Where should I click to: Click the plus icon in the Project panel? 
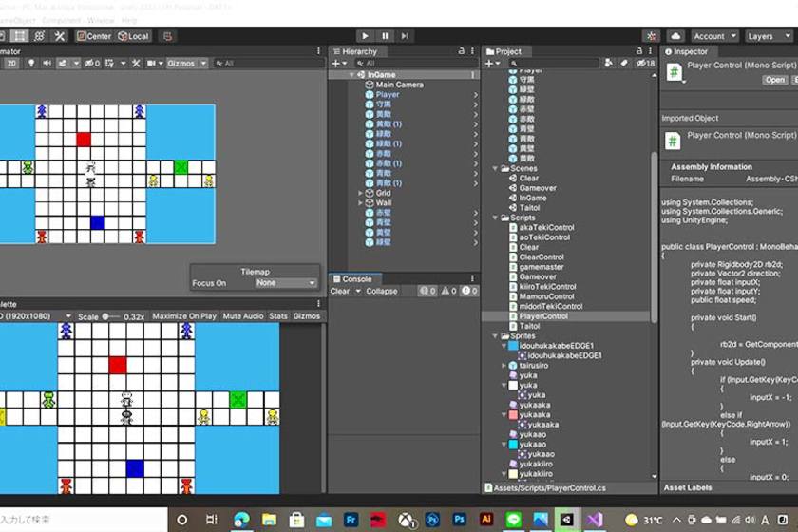pos(489,64)
